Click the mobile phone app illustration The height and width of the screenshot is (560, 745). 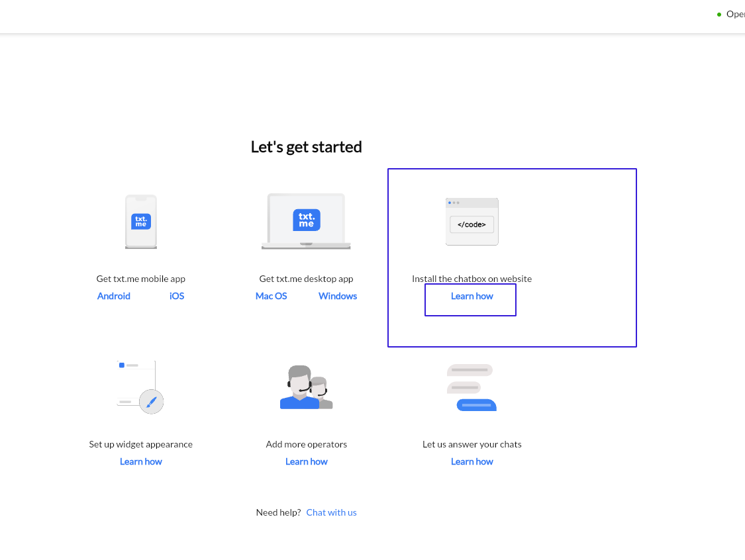141,221
